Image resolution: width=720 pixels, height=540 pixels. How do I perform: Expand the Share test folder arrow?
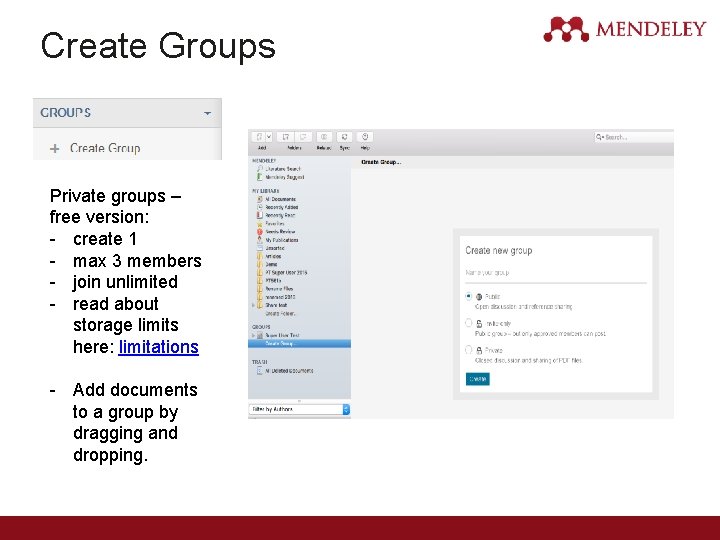coord(253,305)
